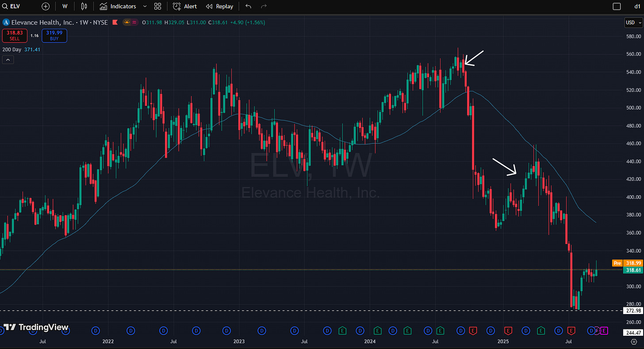644x349 pixels.
Task: Click the orange Pre 318.99 price label
Action: click(x=627, y=263)
